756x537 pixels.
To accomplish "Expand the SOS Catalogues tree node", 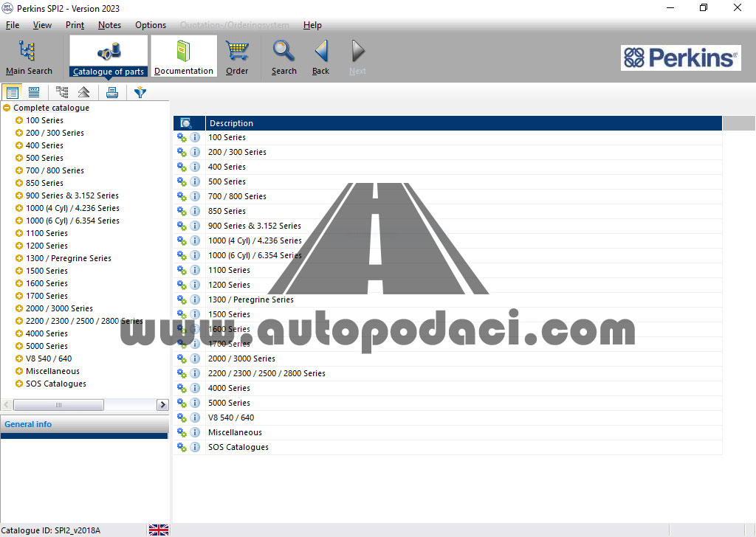I will pos(19,384).
